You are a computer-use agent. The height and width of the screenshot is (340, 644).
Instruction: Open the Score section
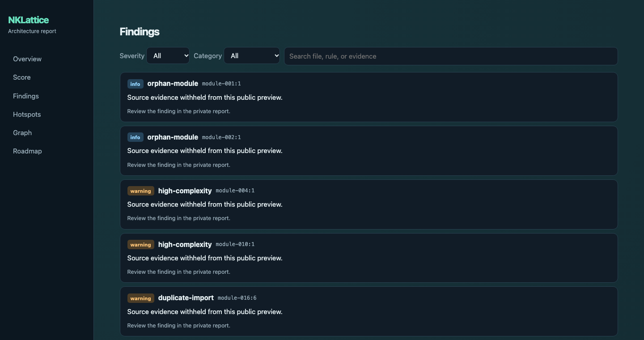click(22, 77)
